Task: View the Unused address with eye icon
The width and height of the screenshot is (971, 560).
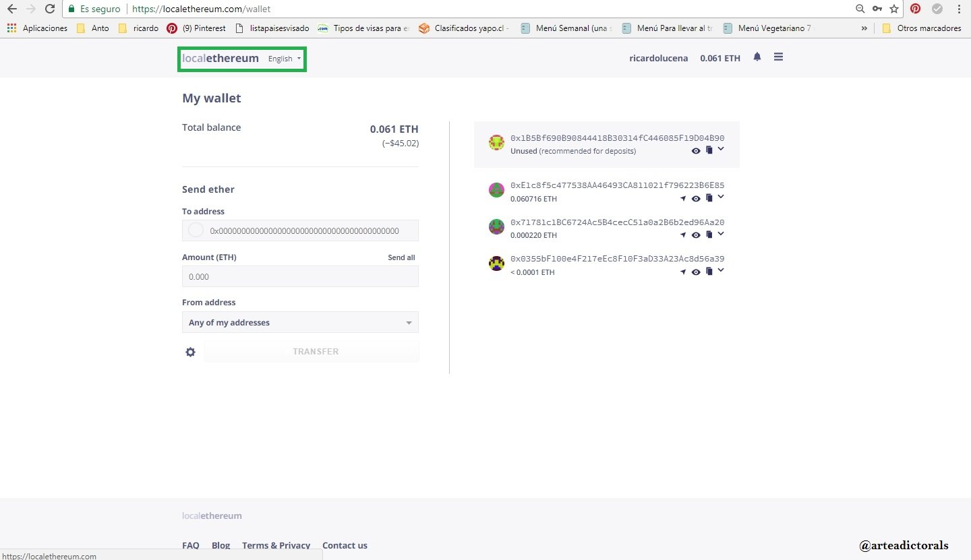Action: [696, 152]
